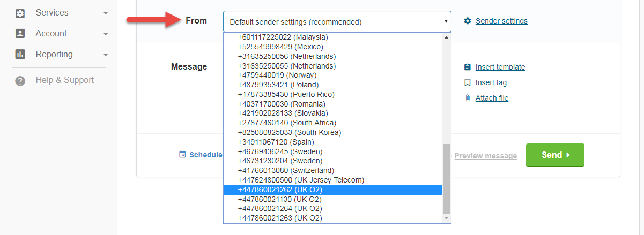644x235 pixels.
Task: Expand the Account menu arrow
Action: 106,34
